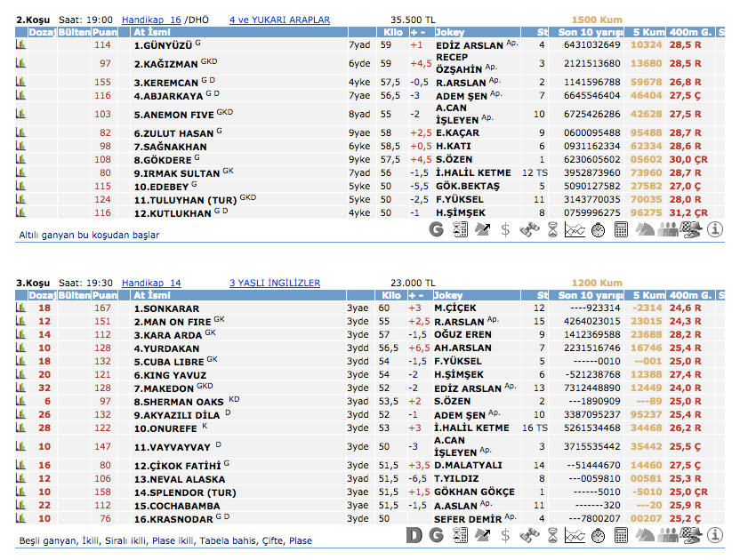Click the dollar sign icon under race 2
Image resolution: width=748 pixels, height=560 pixels.
pos(506,230)
